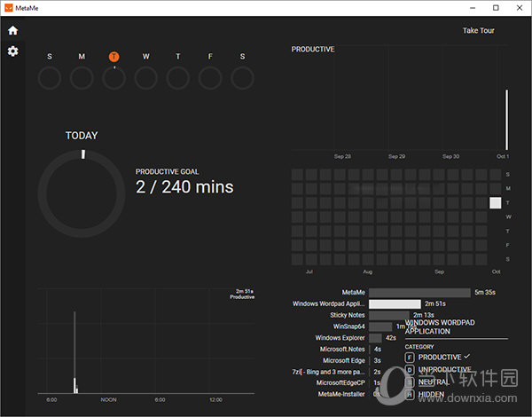Select the 7zi[ - Bing and 3 more pa... row

[336, 372]
